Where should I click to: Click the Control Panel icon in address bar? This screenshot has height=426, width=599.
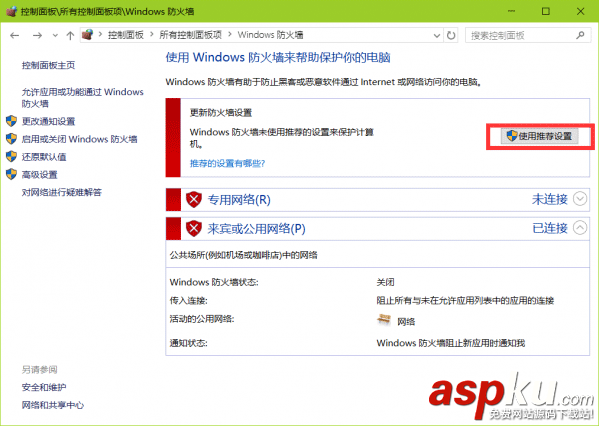tap(88, 35)
